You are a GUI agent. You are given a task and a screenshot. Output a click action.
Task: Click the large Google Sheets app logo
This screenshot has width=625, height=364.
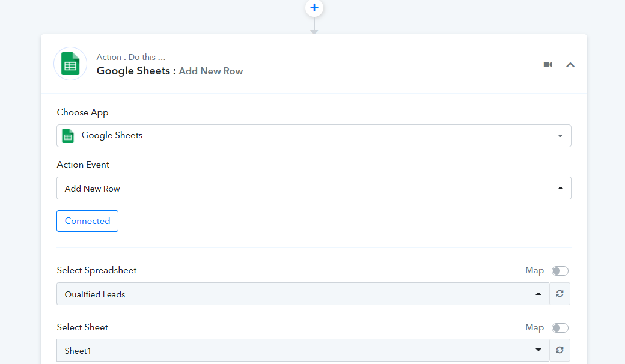70,64
